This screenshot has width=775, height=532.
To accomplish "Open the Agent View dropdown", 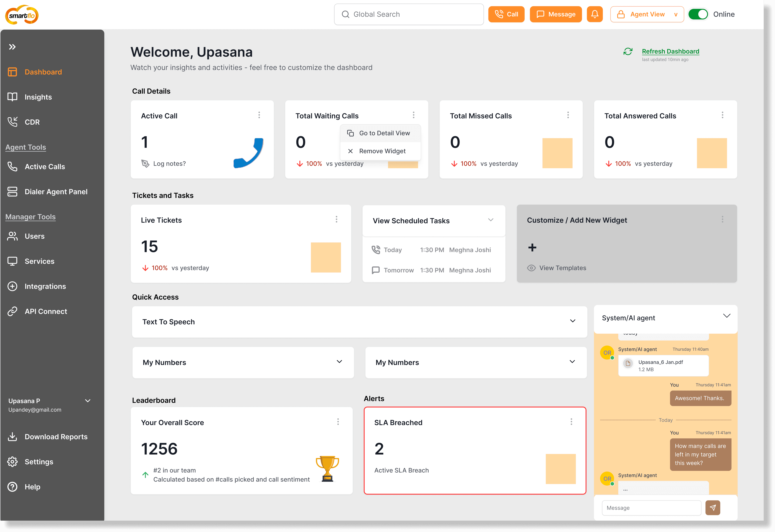I will tap(647, 14).
